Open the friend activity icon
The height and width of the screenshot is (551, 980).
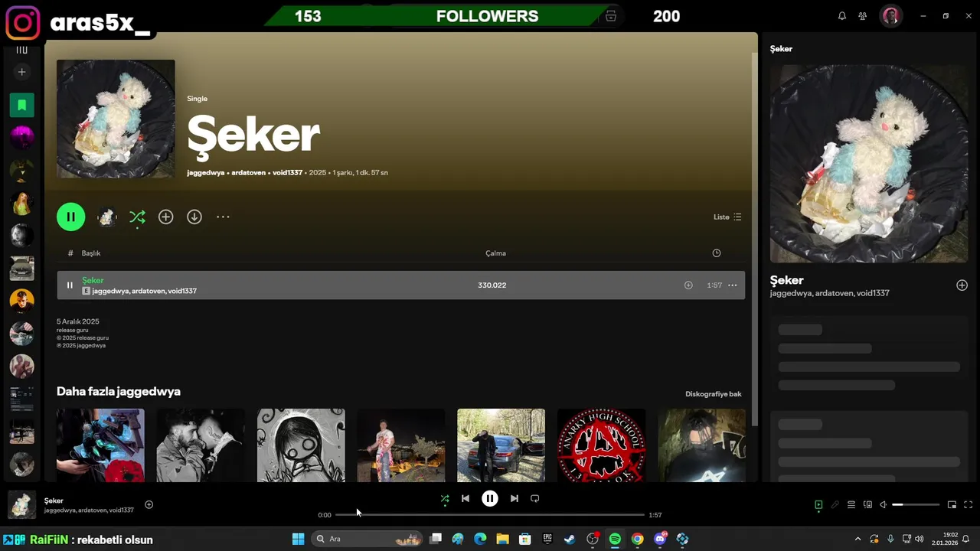click(863, 16)
